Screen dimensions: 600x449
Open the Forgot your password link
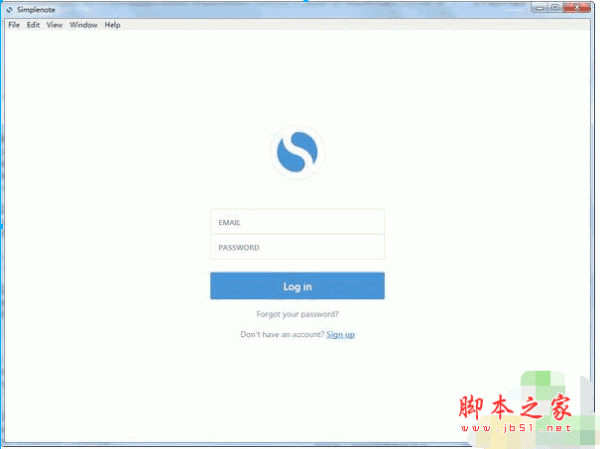click(297, 314)
